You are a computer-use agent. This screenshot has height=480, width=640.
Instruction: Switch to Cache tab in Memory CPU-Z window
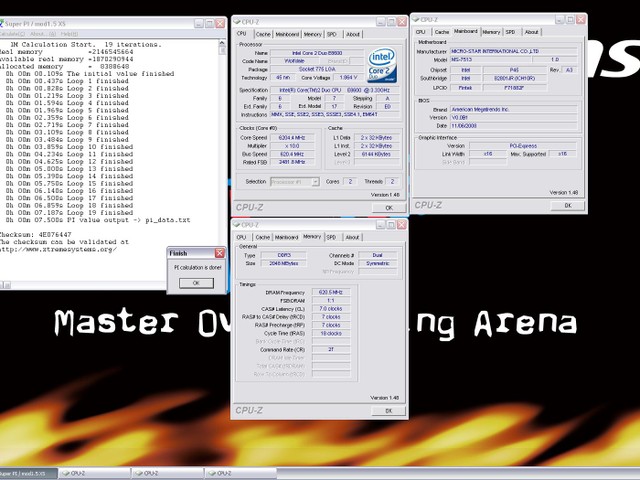263,237
